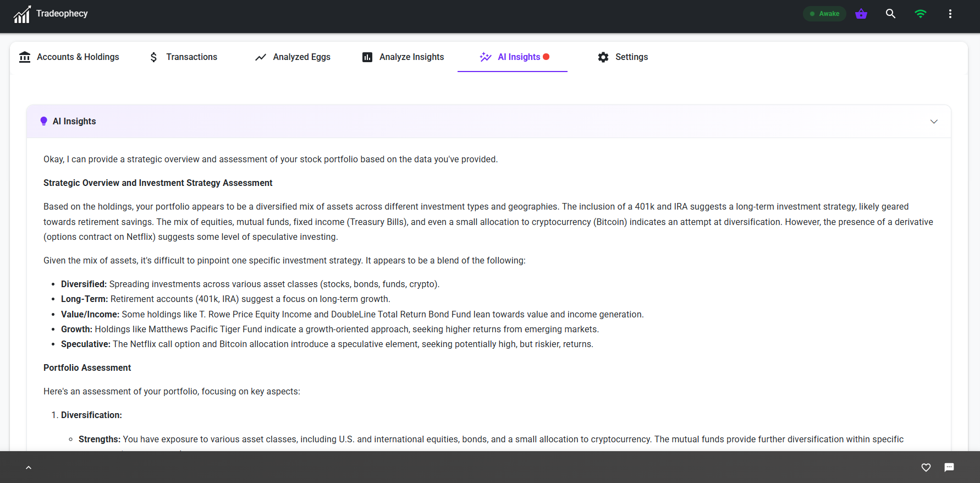This screenshot has height=483, width=980.
Task: Click the red notification dot on AI Insights
Action: click(x=546, y=56)
